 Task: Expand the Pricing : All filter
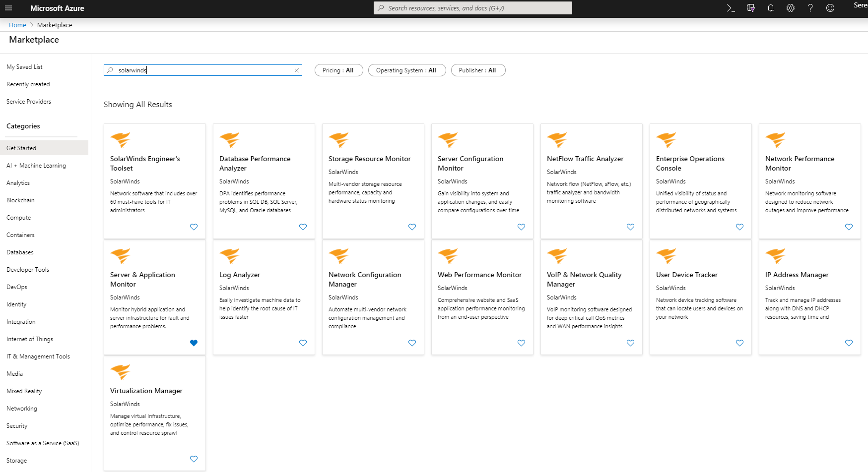pos(338,70)
